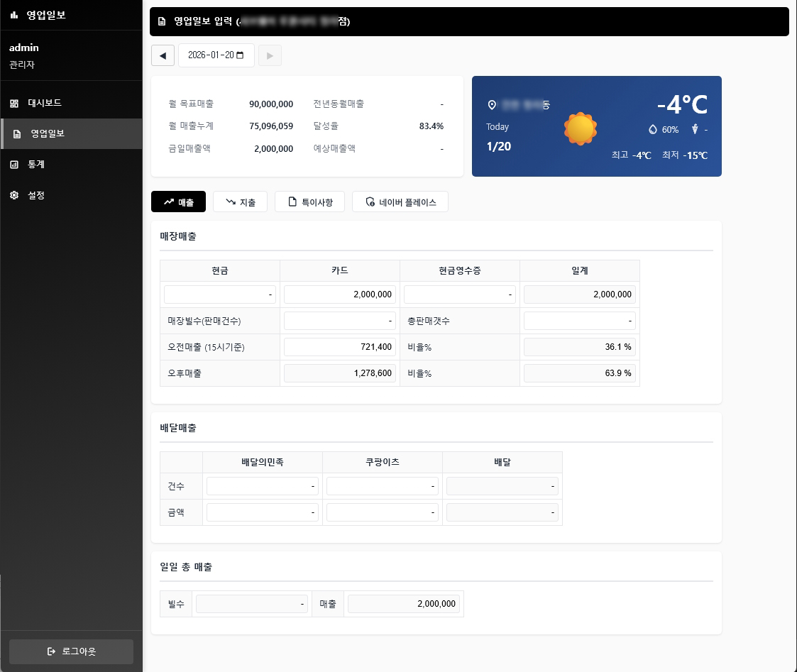Click the 로그아웃 logout button
This screenshot has height=672, width=797.
[x=71, y=651]
